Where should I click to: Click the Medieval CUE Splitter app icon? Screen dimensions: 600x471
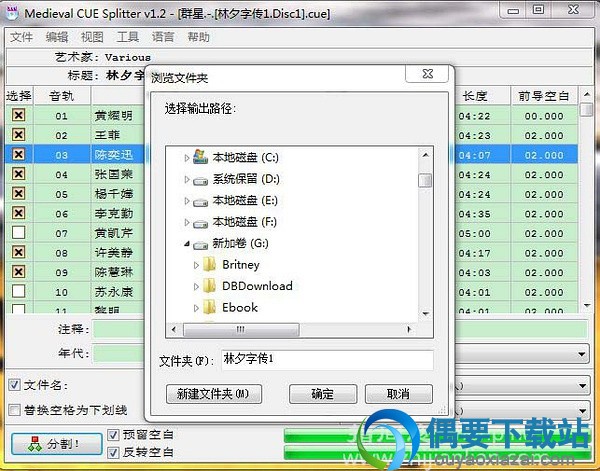[12, 12]
